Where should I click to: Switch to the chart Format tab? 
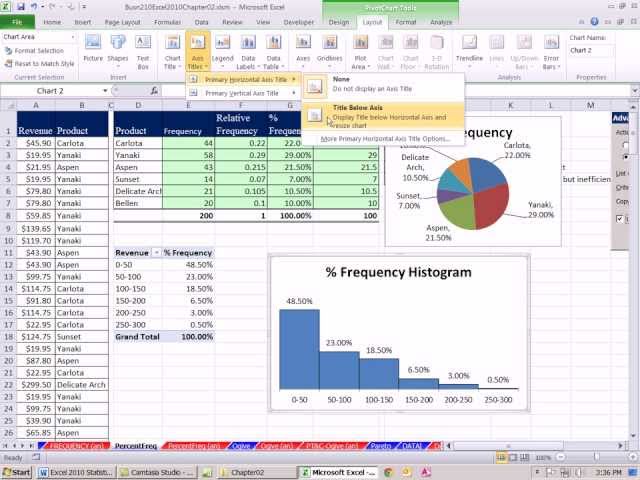406,22
